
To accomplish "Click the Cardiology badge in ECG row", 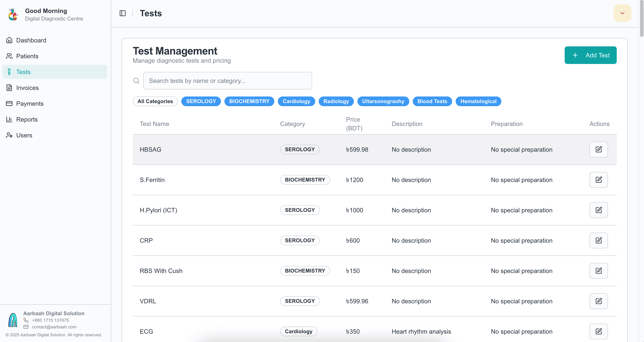I will [x=298, y=331].
